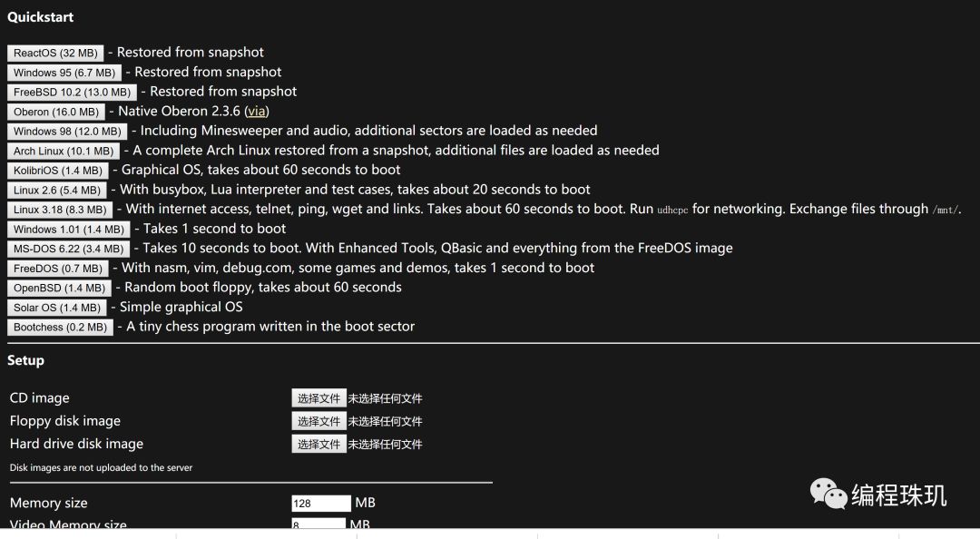
Task: Boot the OpenBSD random floppy
Action: (x=58, y=288)
